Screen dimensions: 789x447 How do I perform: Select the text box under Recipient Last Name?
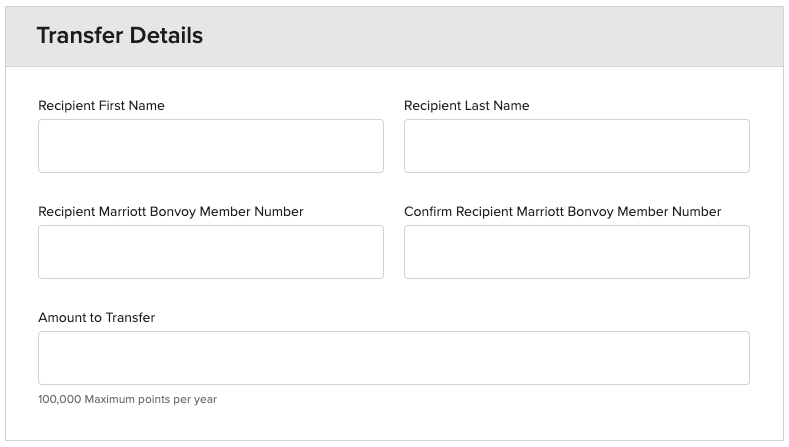[576, 146]
